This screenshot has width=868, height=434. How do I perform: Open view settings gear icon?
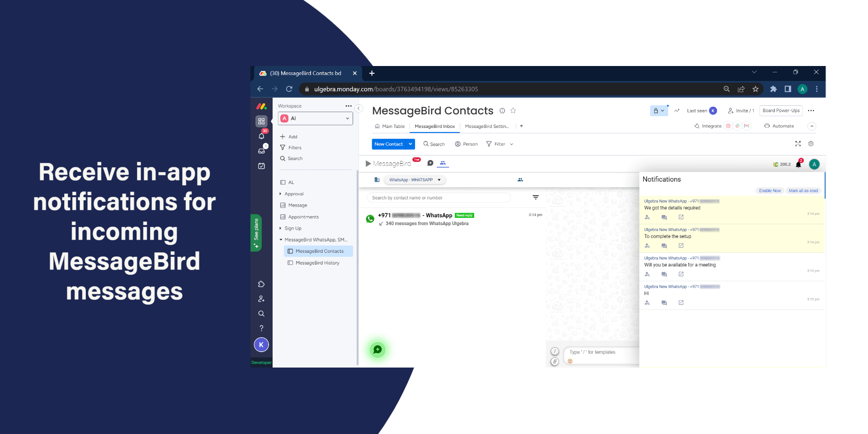pos(811,144)
